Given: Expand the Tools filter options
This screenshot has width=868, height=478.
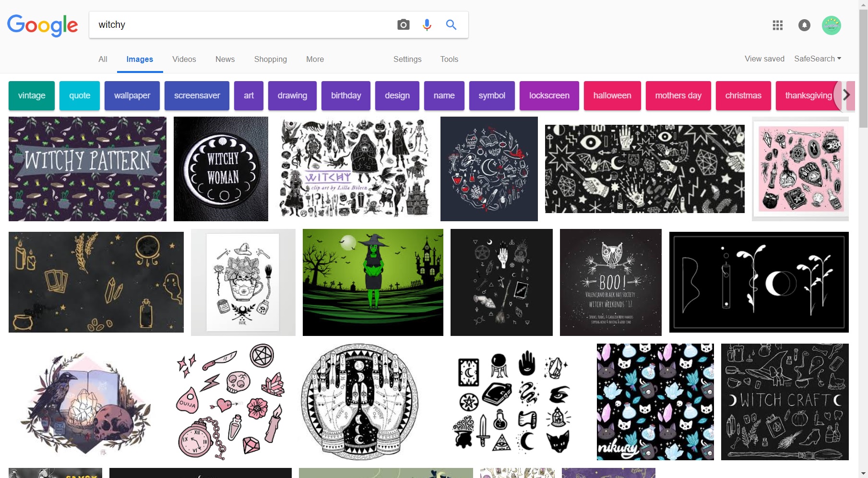Looking at the screenshot, I should click(449, 59).
